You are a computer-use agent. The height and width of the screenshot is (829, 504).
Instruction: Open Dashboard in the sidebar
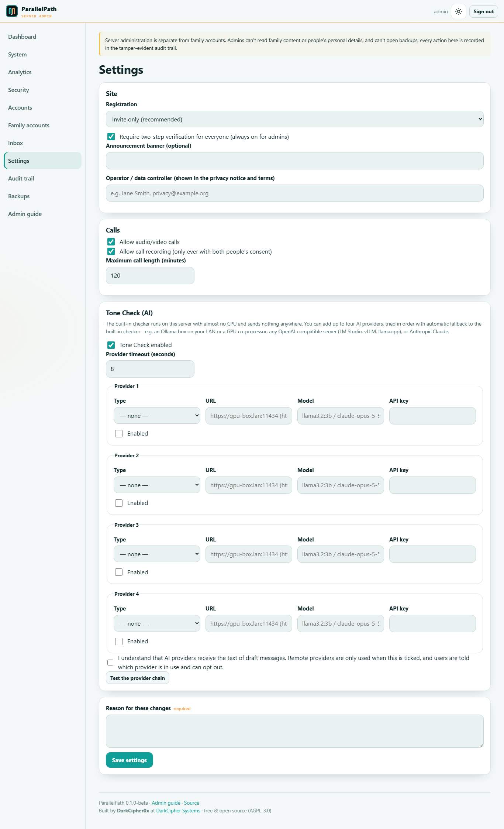42,37
